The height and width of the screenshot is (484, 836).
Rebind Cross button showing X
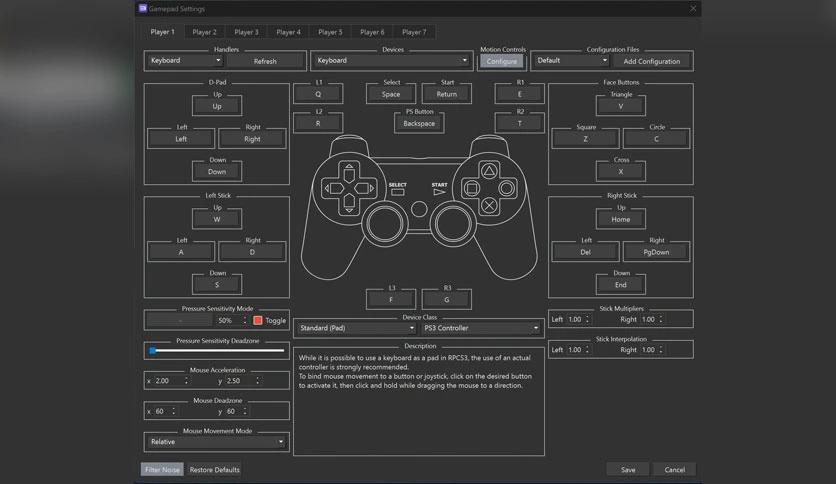tap(621, 172)
